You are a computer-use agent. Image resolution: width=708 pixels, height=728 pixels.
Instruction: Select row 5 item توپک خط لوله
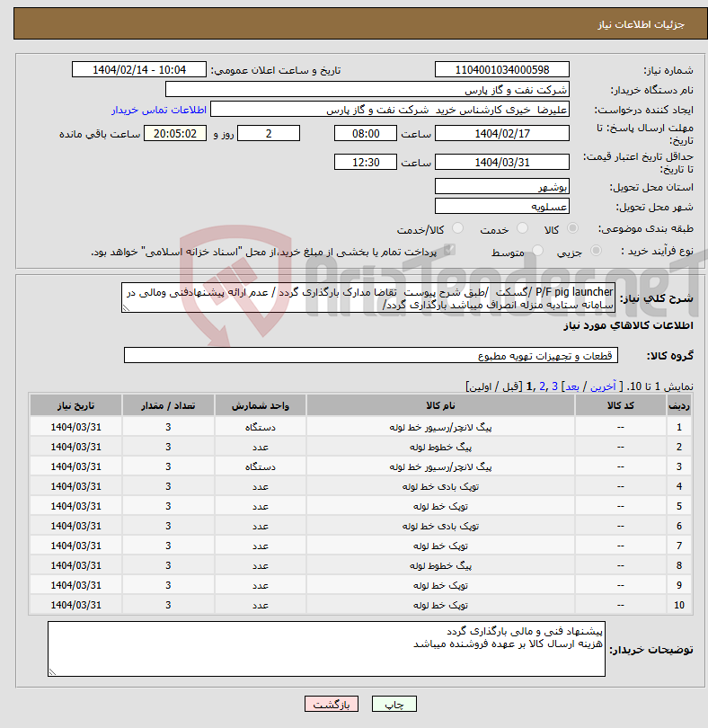pos(440,506)
